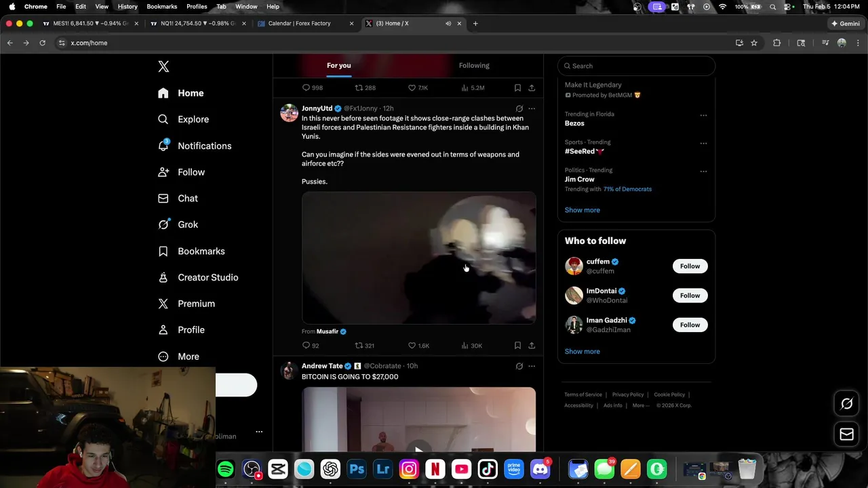Image resolution: width=868 pixels, height=488 pixels.
Task: Open Explore in the X sidebar
Action: coord(183,119)
